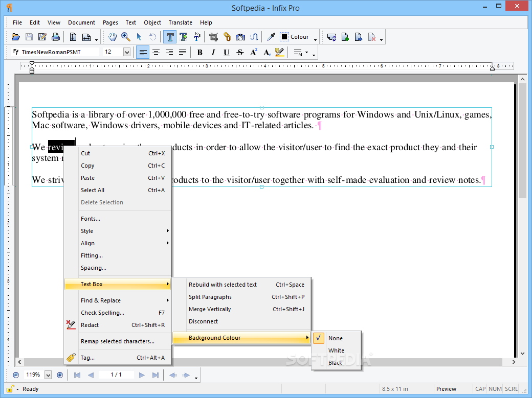Click the Save disk icon
The image size is (532, 398).
tap(29, 37)
